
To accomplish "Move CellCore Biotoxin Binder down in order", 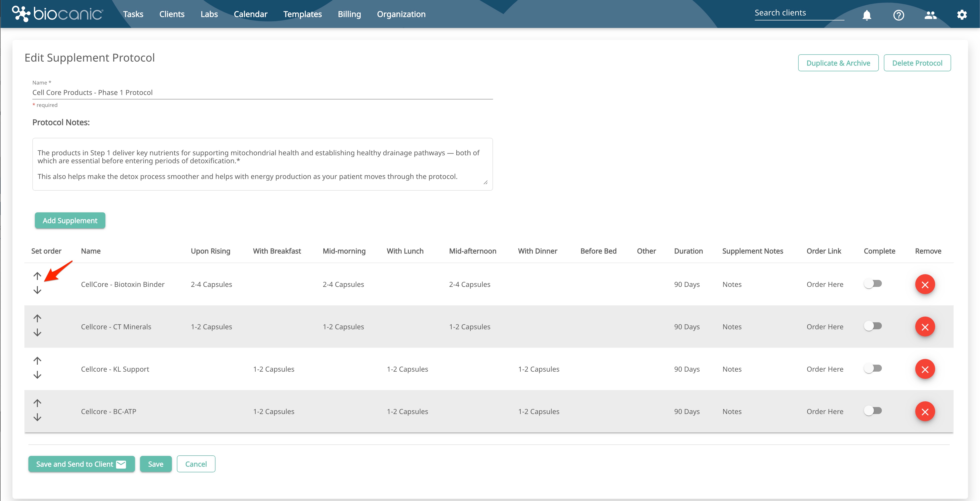I will pyautogui.click(x=37, y=290).
